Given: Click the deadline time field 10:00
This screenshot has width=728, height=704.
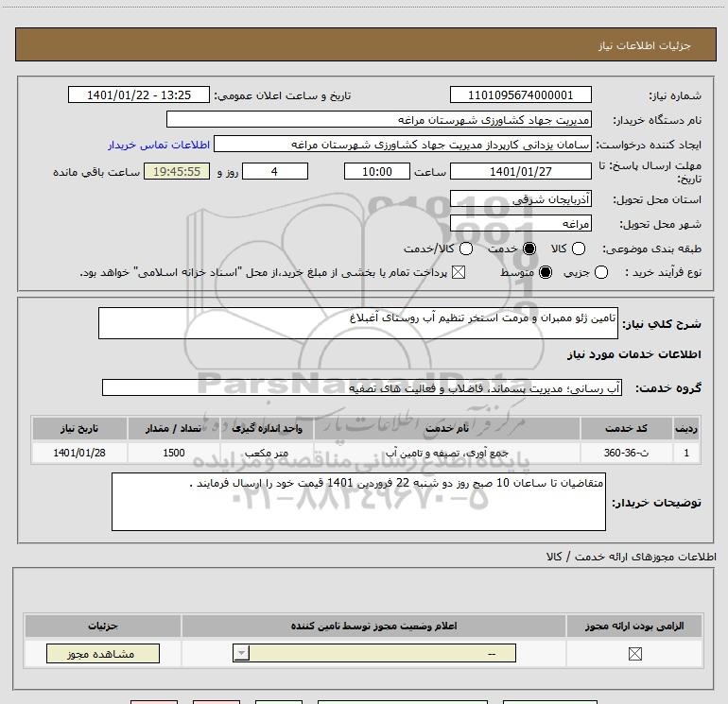Looking at the screenshot, I should [377, 171].
